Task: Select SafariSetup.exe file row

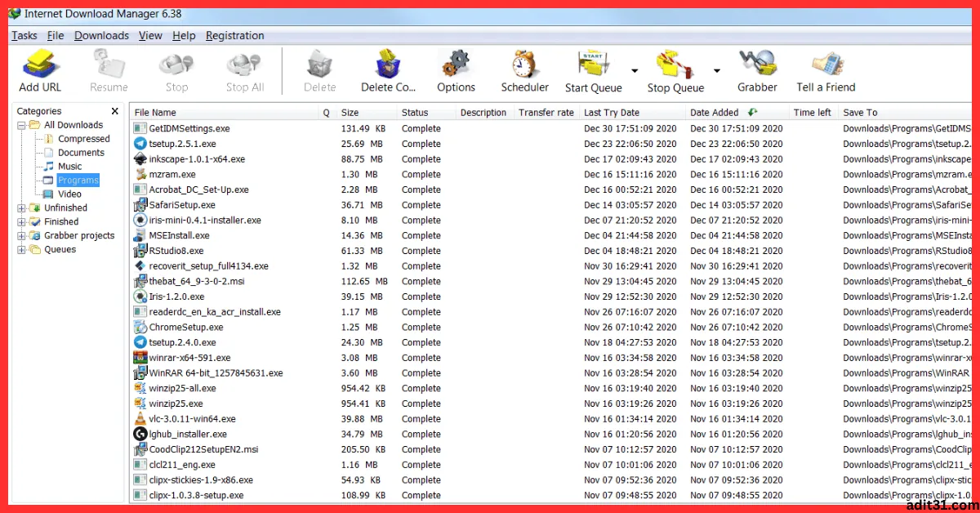Action: coord(552,205)
